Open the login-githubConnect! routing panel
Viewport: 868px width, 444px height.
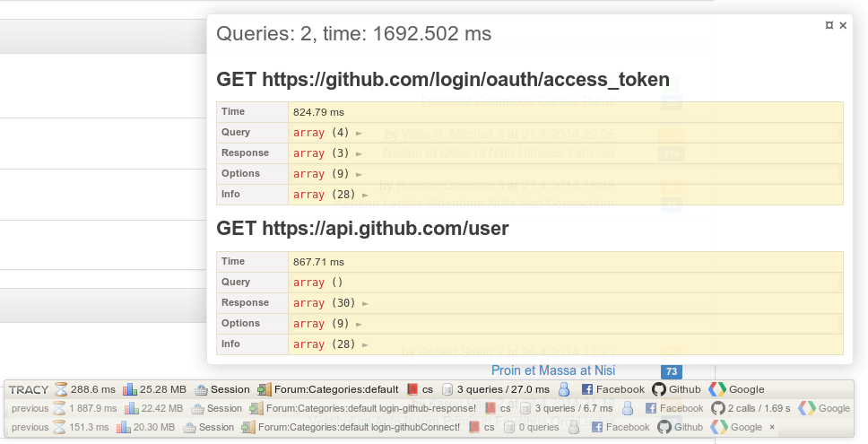351,427
